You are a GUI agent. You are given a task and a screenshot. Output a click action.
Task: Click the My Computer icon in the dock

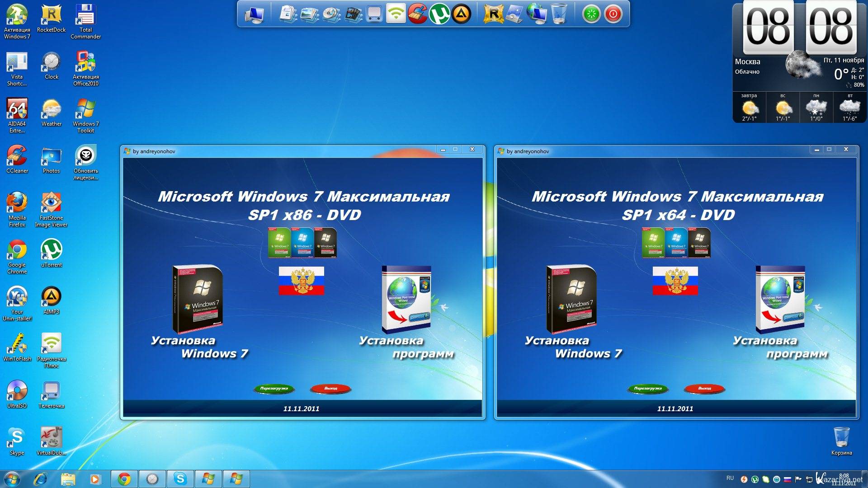pos(254,14)
